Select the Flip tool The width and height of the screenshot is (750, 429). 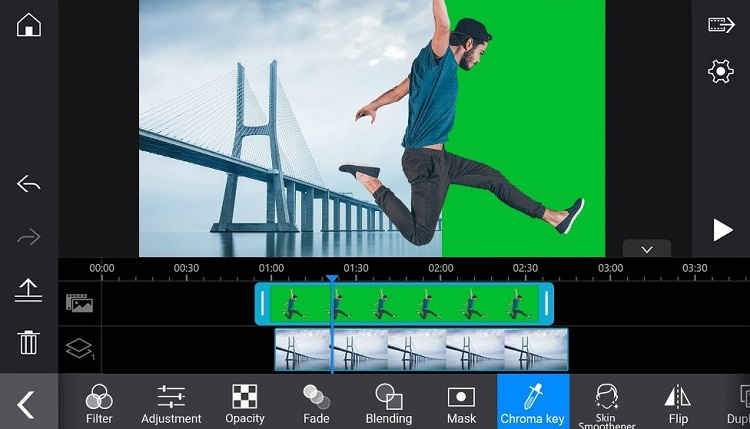click(678, 402)
